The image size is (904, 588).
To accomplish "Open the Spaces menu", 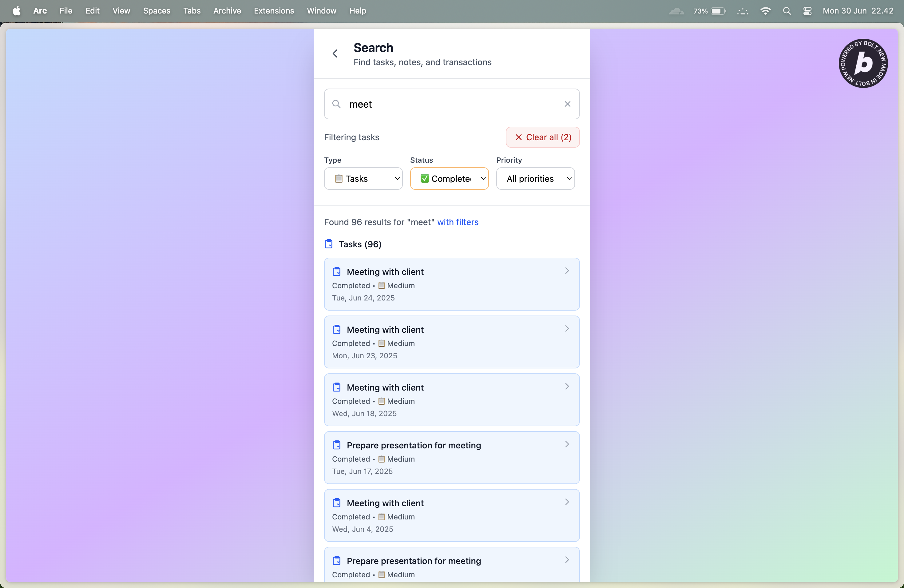I will 157,11.
